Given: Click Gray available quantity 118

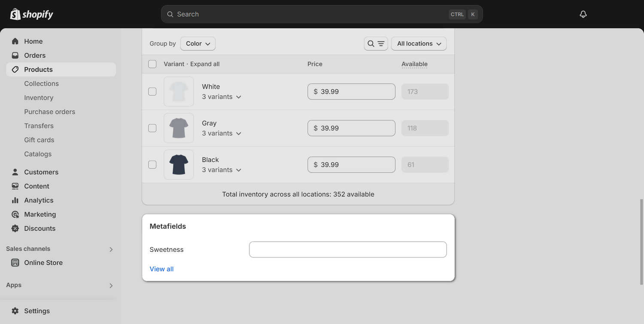Looking at the screenshot, I should (425, 128).
